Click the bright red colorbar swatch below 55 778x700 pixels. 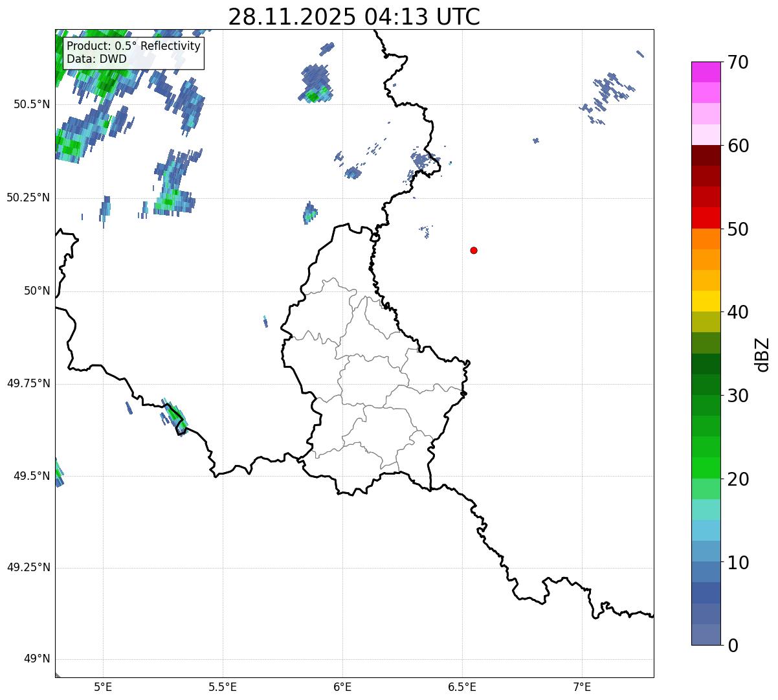pyautogui.click(x=706, y=218)
